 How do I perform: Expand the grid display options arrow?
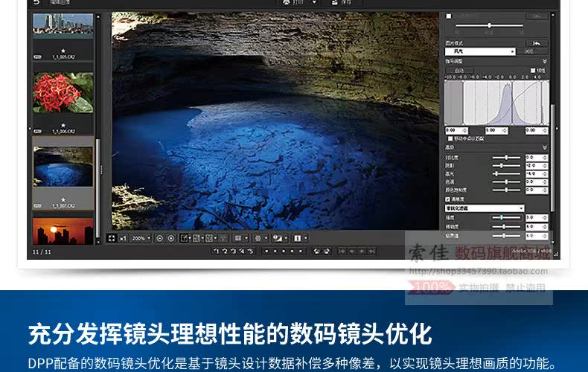click(266, 238)
